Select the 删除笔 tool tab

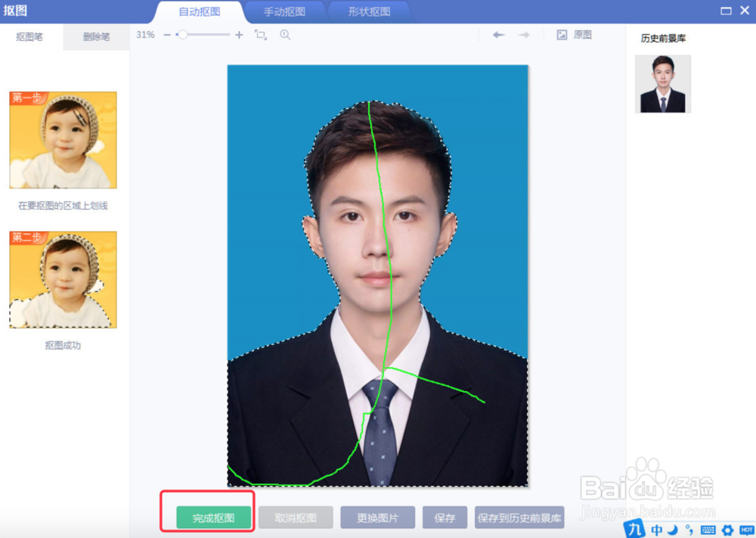(x=97, y=36)
